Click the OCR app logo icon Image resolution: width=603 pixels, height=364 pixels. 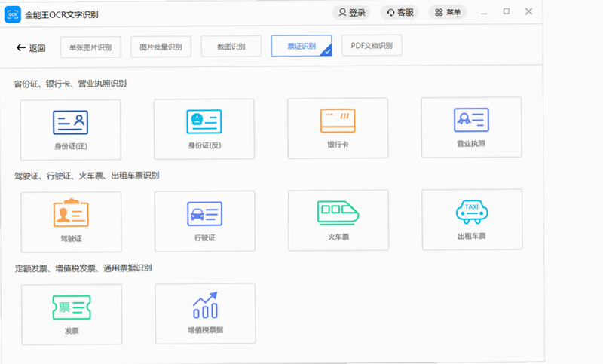point(13,14)
